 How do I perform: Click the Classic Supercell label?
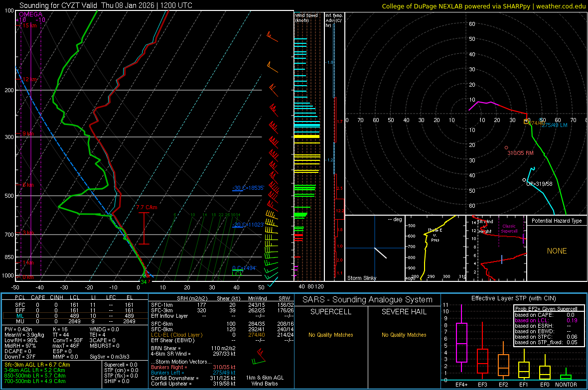pos(509,229)
